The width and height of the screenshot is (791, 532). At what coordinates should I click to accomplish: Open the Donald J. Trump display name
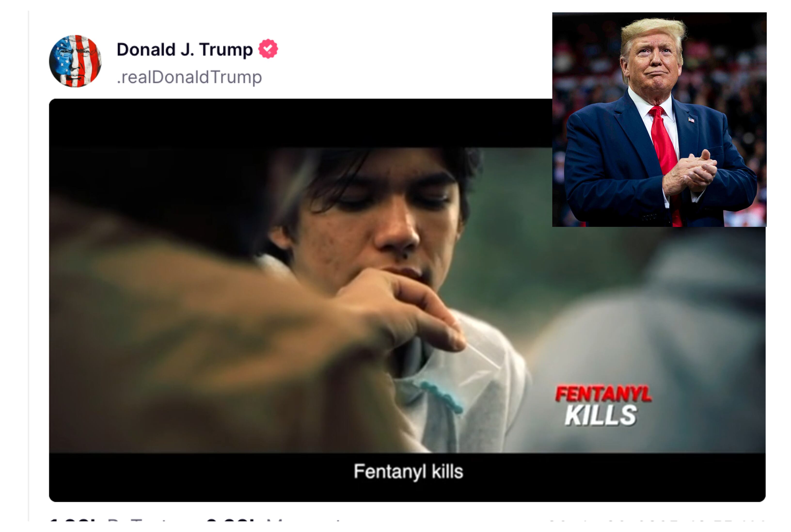184,49
